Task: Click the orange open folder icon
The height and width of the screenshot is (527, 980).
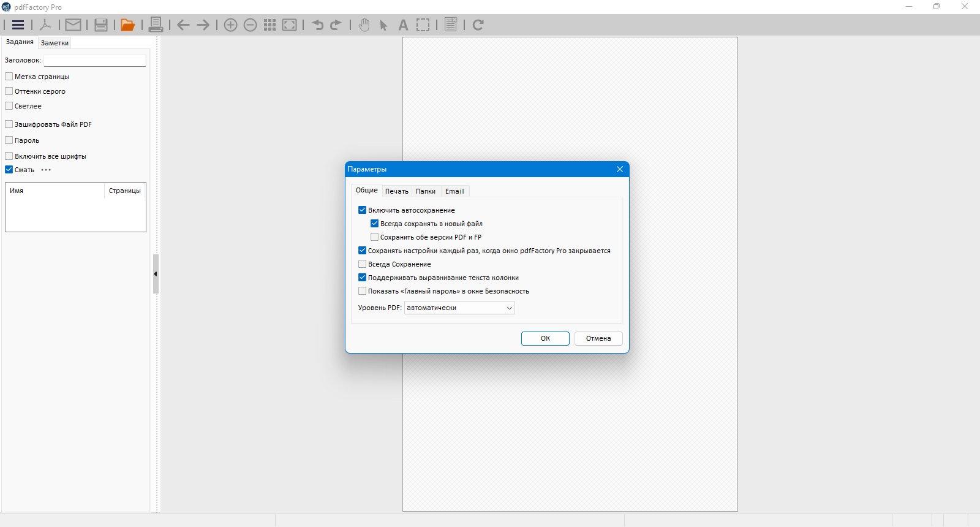Action: tap(127, 25)
